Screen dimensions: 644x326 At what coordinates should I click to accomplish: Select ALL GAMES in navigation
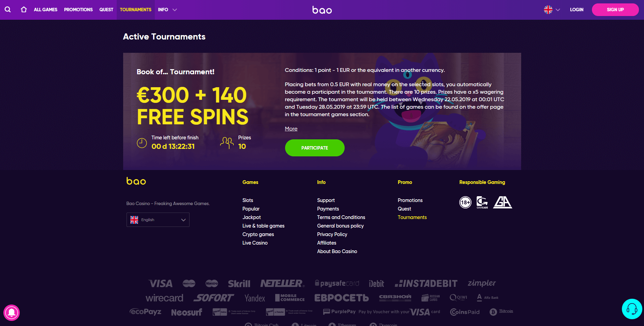pos(46,10)
